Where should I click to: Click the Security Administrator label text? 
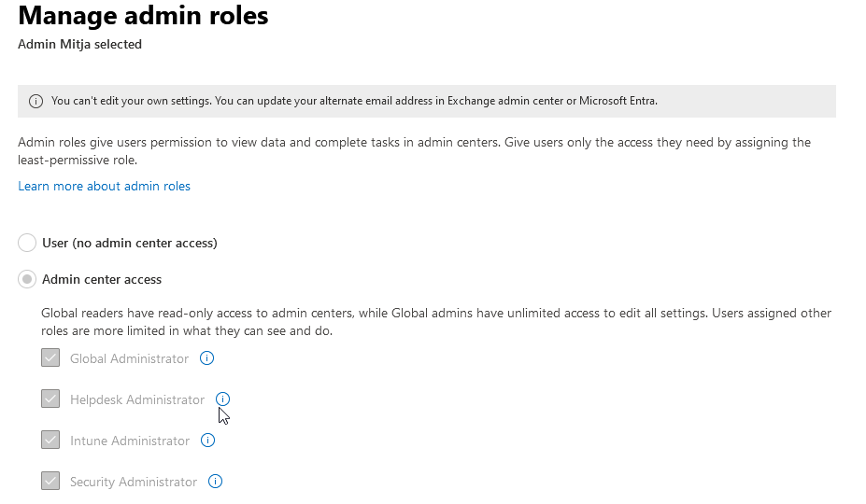tap(133, 482)
